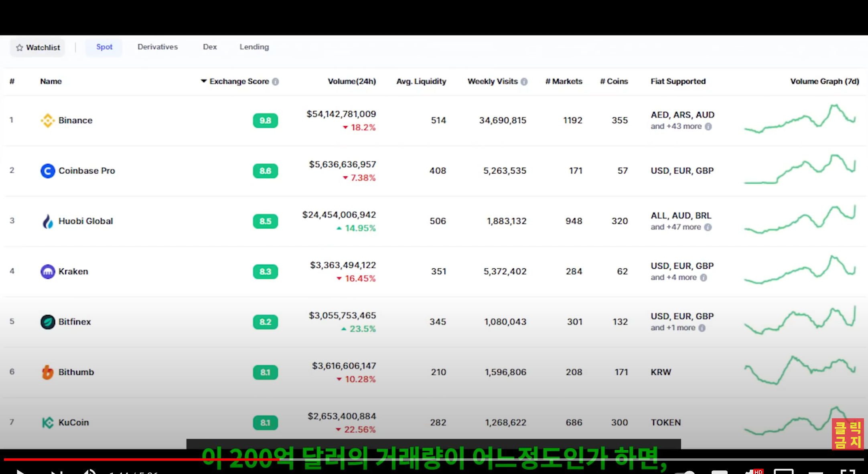
Task: Click TOKEN fiat for KuCoin
Action: (666, 423)
